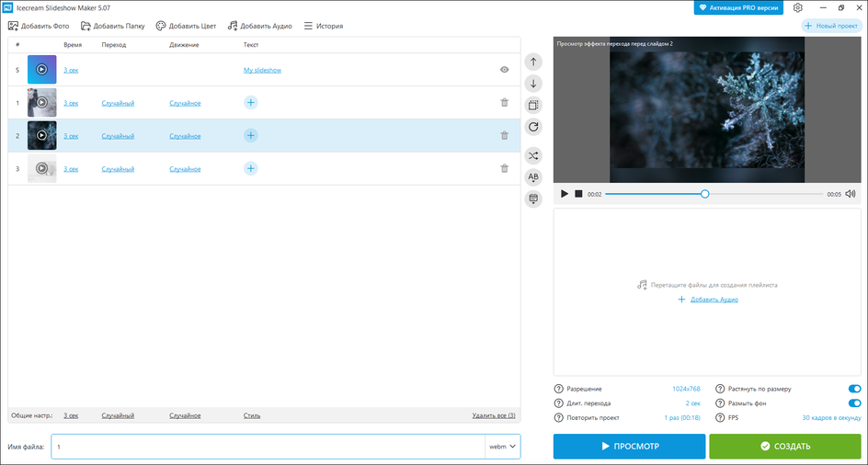The height and width of the screenshot is (465, 868).
Task: Add text to slide 1 plus icon
Action: [x=251, y=102]
